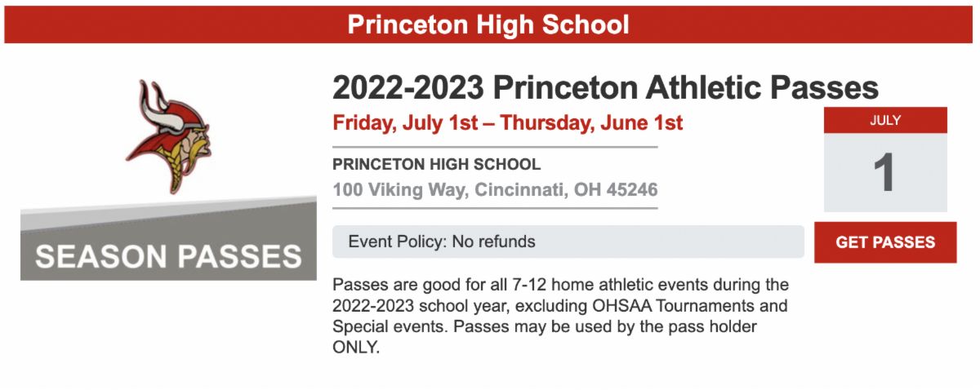
Task: Select the calendar day number 1
Action: click(885, 172)
